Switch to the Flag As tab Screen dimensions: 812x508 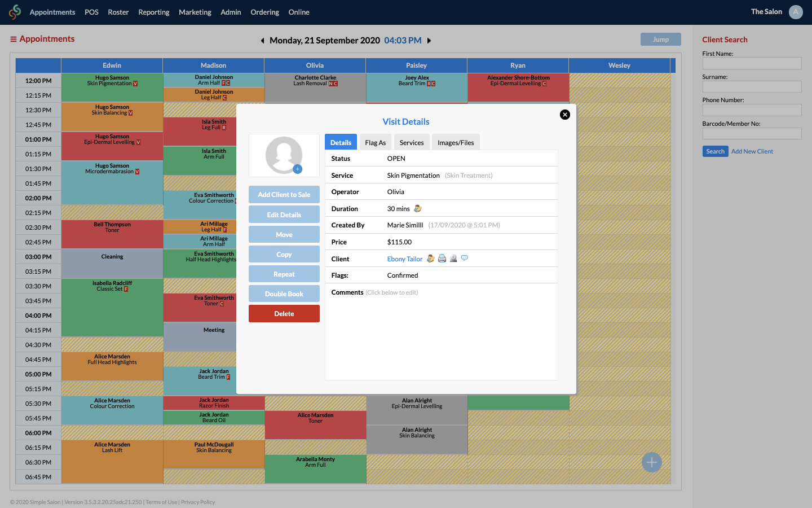click(376, 142)
